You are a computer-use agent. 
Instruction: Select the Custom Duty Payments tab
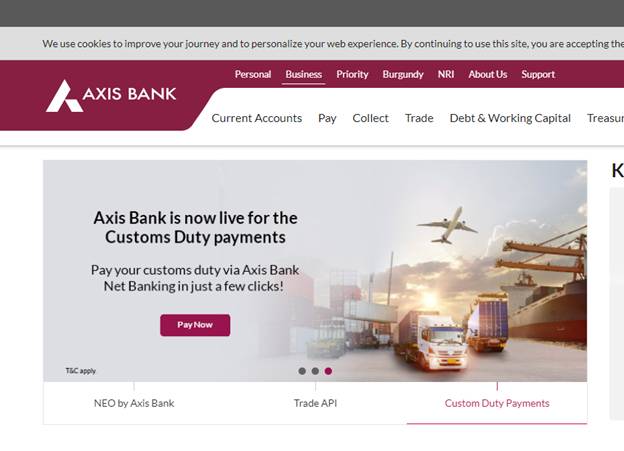pyautogui.click(x=497, y=403)
